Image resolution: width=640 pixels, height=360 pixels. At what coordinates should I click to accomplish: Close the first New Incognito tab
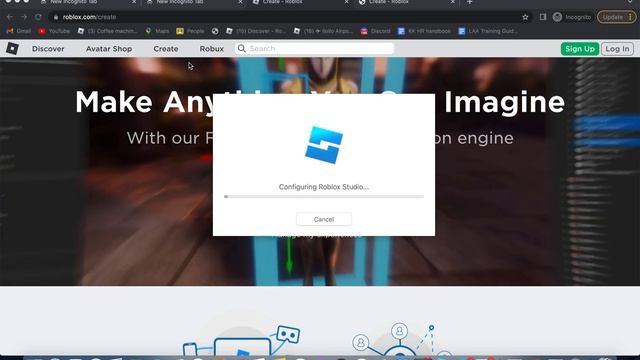coord(134,2)
